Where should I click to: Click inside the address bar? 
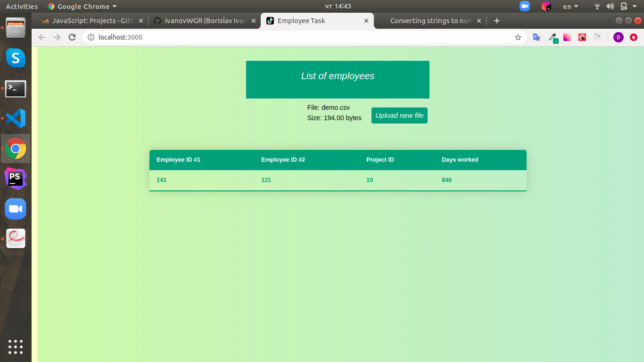[236, 37]
